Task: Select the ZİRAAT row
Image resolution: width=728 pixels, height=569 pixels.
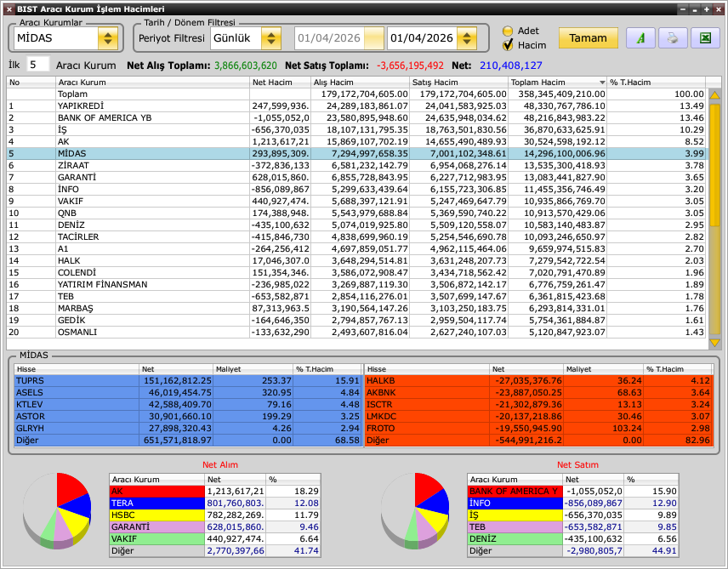Action: [x=356, y=165]
